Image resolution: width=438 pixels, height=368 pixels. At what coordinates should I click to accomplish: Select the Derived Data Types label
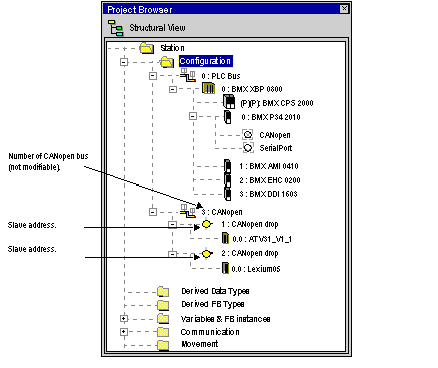point(215,291)
